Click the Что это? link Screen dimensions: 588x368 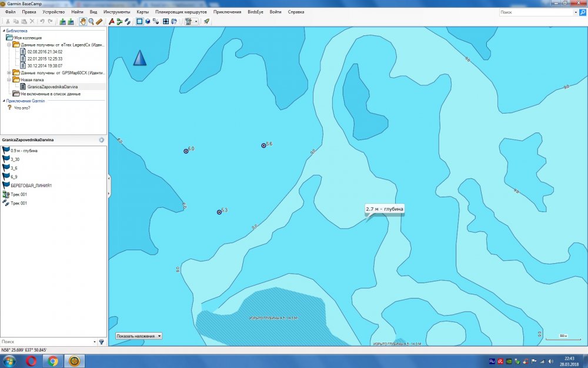pos(22,108)
